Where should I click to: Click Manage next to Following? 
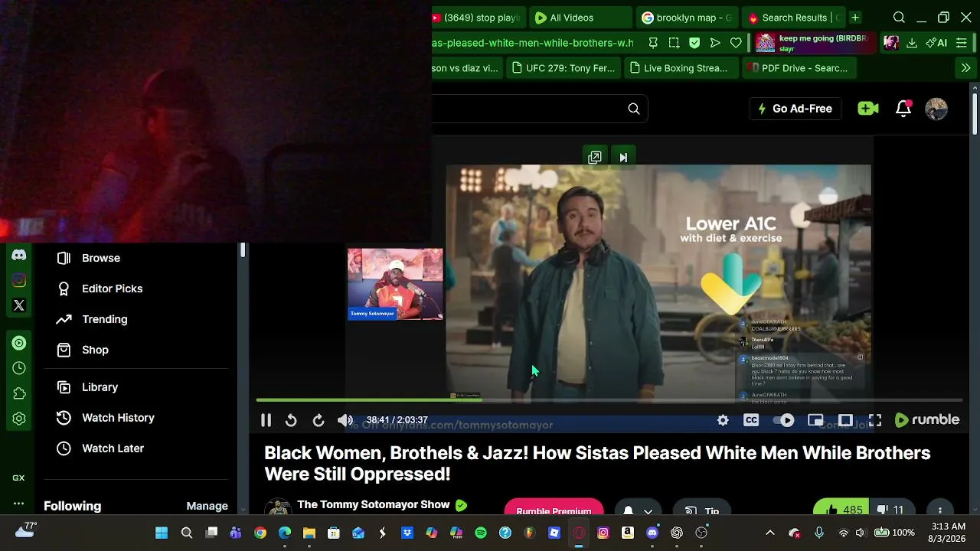click(x=207, y=506)
